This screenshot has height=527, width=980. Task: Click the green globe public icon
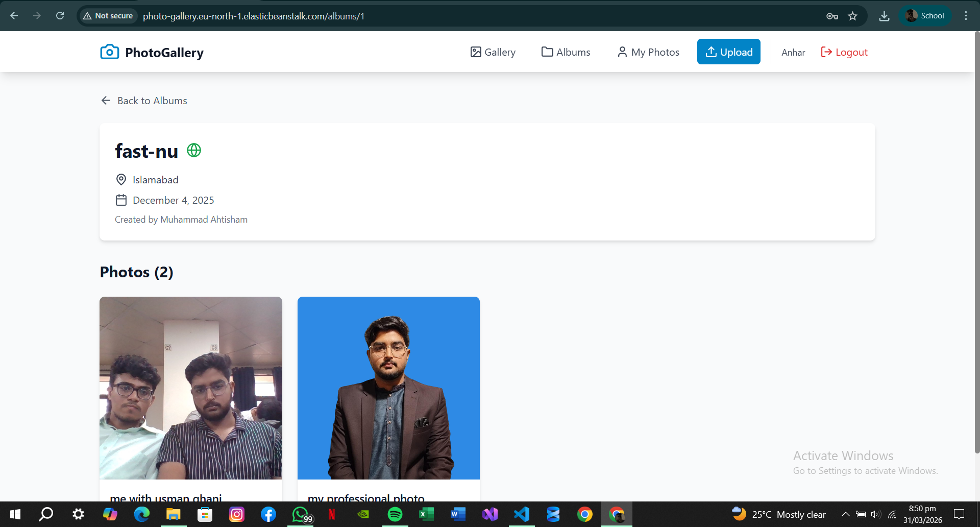click(x=194, y=150)
